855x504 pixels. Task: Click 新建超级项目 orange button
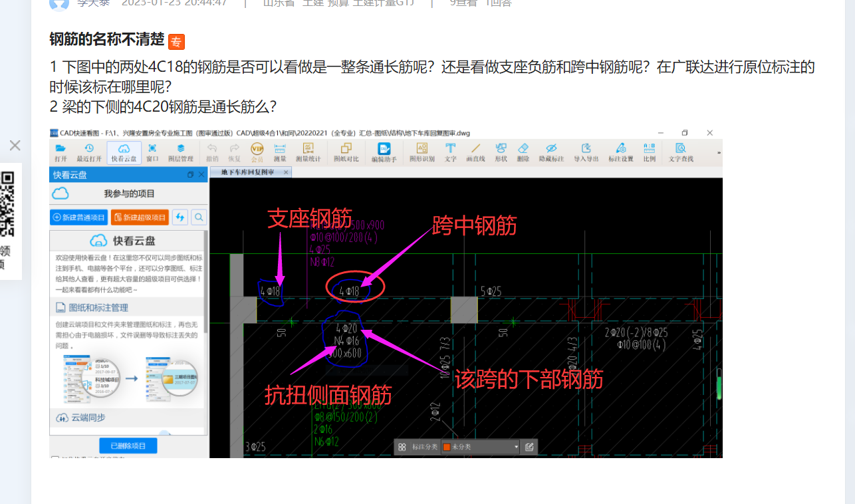[x=140, y=217]
